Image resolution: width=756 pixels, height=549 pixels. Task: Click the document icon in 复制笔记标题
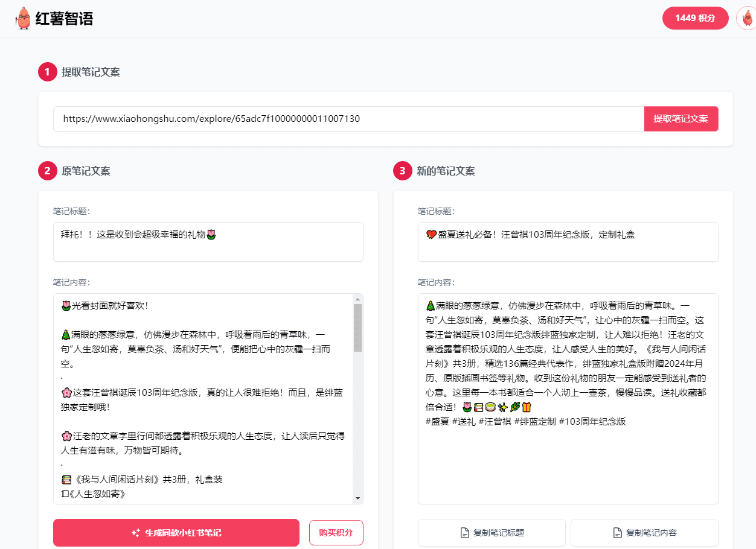pyautogui.click(x=464, y=533)
